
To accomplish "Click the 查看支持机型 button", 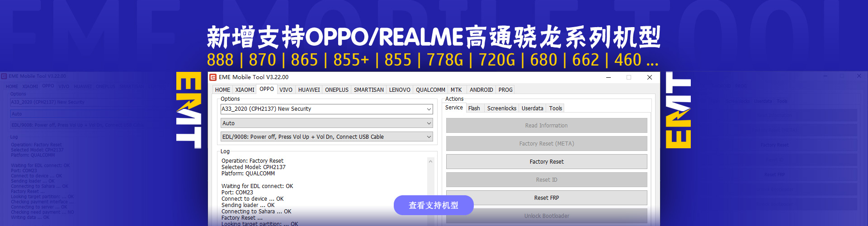I will coord(434,205).
